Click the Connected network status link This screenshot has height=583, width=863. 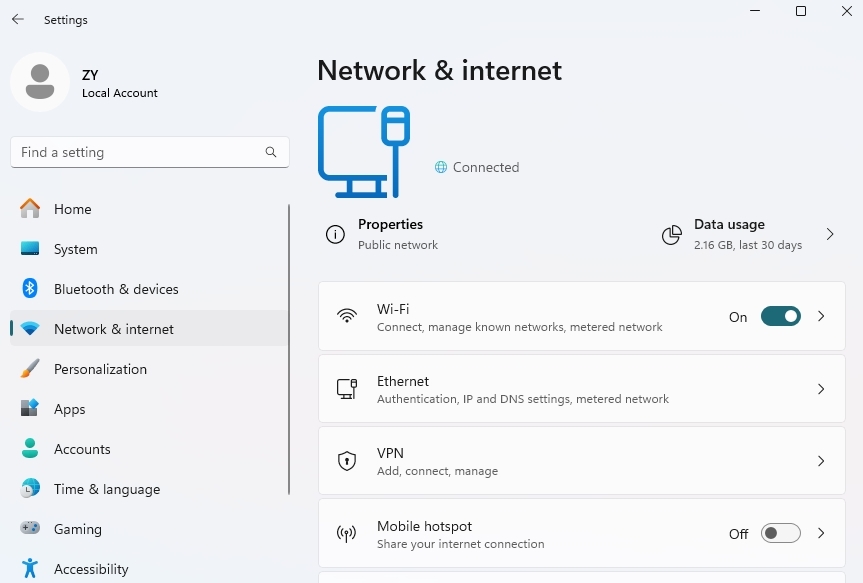(477, 167)
